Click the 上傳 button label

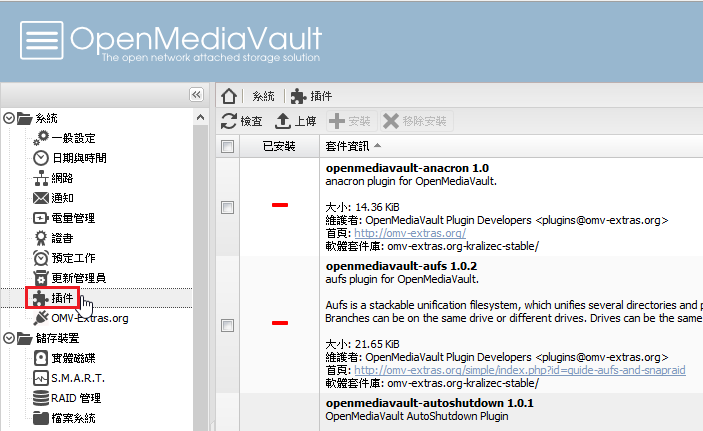click(305, 121)
